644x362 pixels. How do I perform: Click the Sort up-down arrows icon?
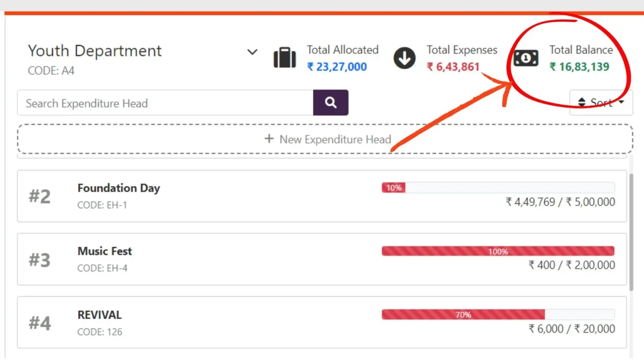coord(582,102)
